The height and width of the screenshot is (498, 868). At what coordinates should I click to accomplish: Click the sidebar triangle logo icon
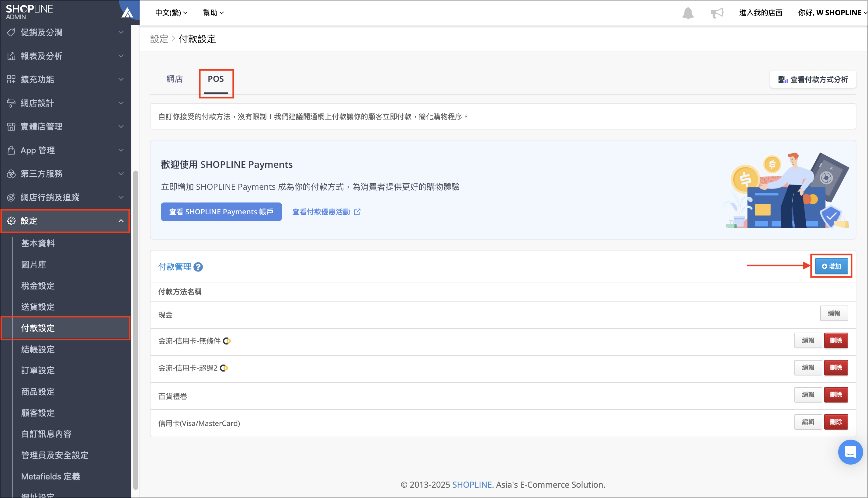[127, 13]
